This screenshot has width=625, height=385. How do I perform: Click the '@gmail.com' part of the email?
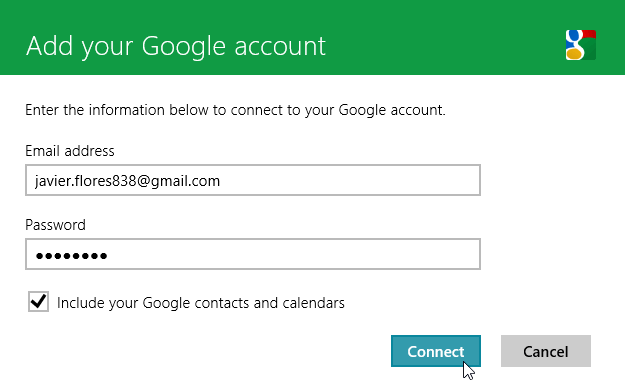tap(179, 181)
